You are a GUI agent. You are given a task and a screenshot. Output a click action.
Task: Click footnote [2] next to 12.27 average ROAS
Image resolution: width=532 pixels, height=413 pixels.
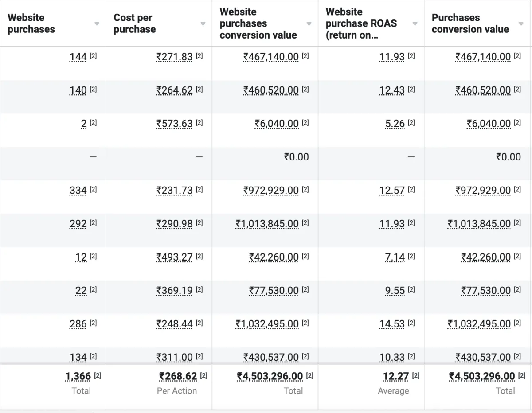click(x=416, y=375)
